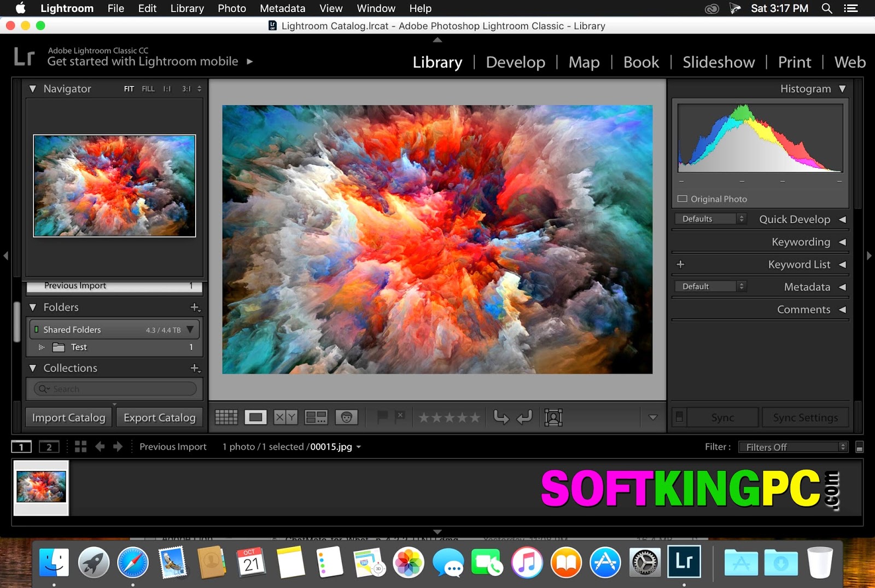Rotate photo clockwise using toolbar arrow
The height and width of the screenshot is (588, 875).
point(524,417)
